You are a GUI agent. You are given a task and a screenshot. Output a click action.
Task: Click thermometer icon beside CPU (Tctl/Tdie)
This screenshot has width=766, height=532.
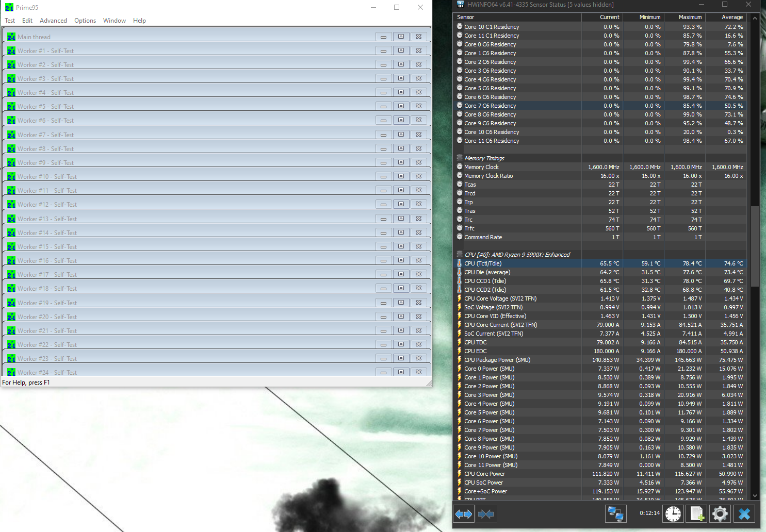click(459, 263)
